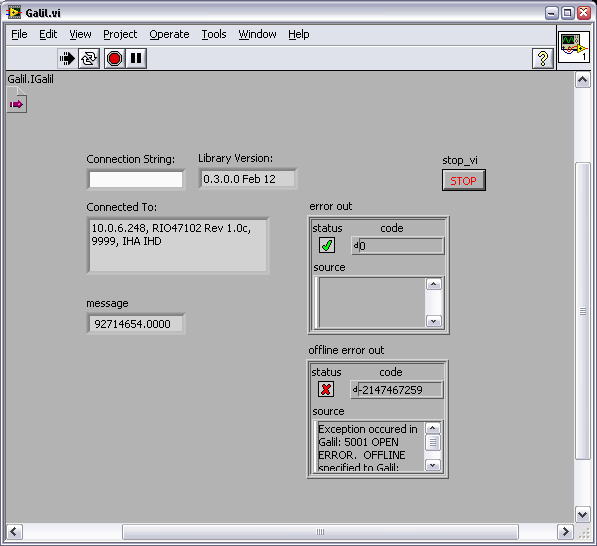Click the Galil.IGalil label text

30,79
